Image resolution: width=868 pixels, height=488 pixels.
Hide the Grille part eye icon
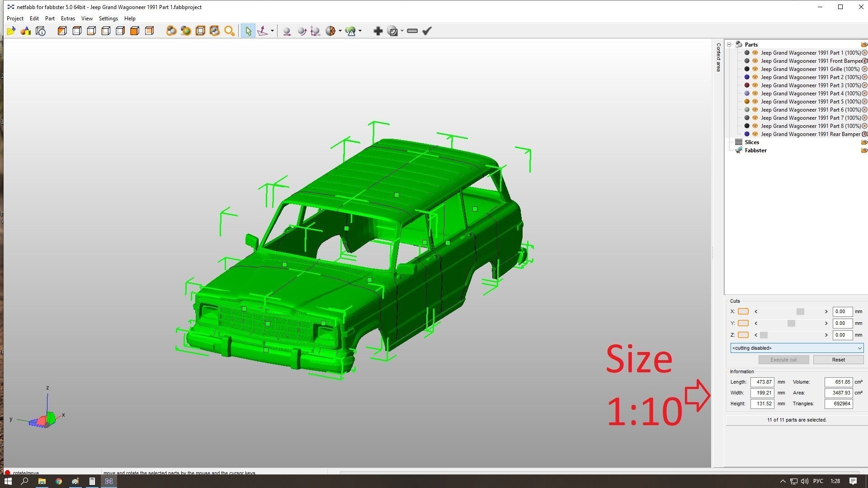[x=755, y=69]
